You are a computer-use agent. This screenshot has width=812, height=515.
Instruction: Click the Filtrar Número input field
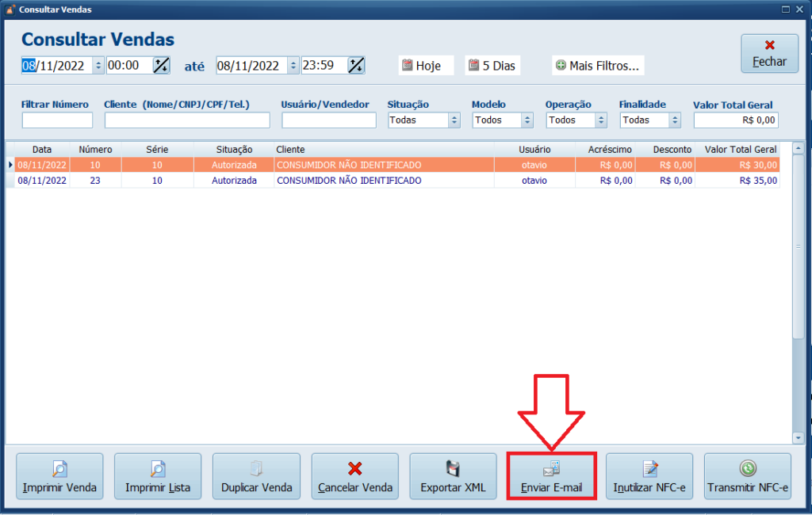point(57,120)
